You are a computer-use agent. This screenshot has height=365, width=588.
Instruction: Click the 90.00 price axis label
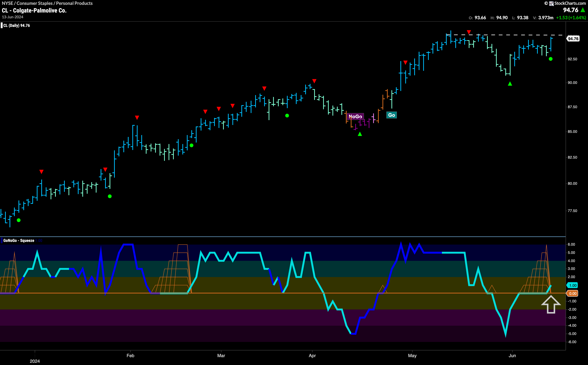pos(572,83)
